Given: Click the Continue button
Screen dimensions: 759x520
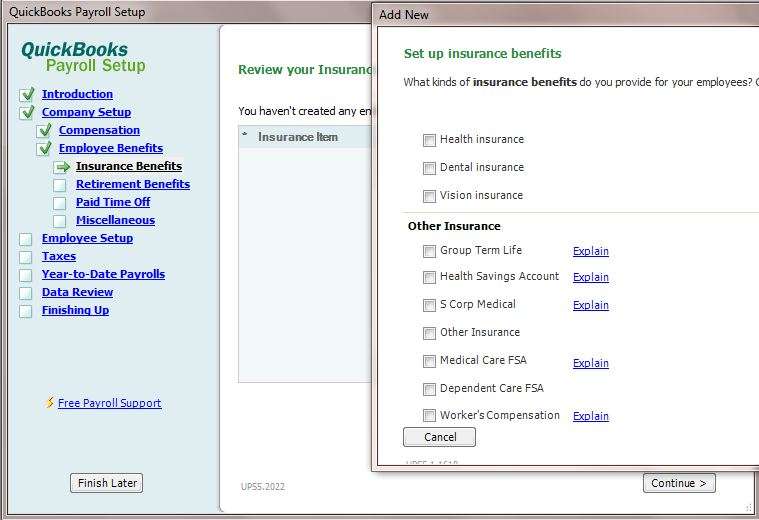Looking at the screenshot, I should click(679, 483).
